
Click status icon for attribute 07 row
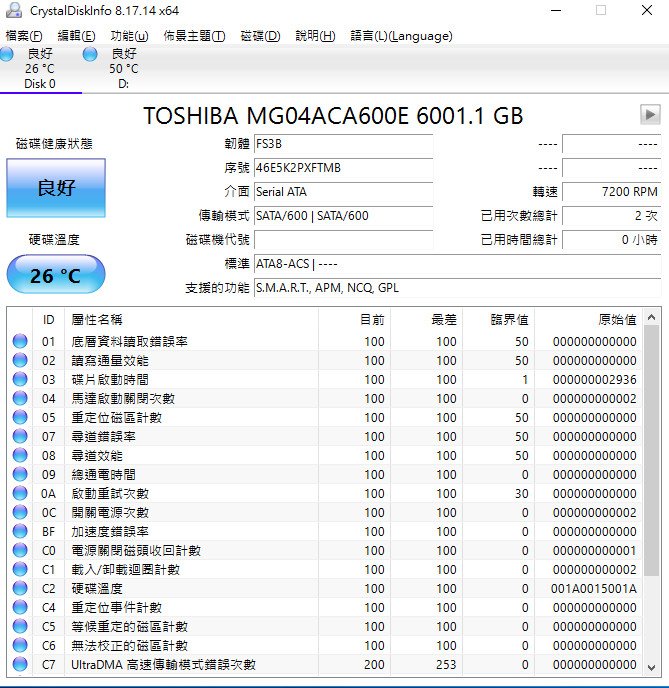tap(20, 436)
